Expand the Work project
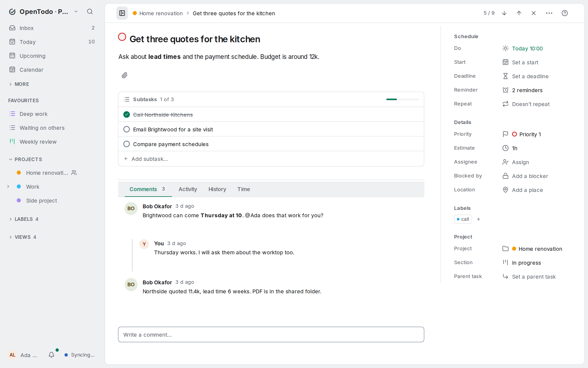Screen dimensions: 588x368 coord(8,186)
